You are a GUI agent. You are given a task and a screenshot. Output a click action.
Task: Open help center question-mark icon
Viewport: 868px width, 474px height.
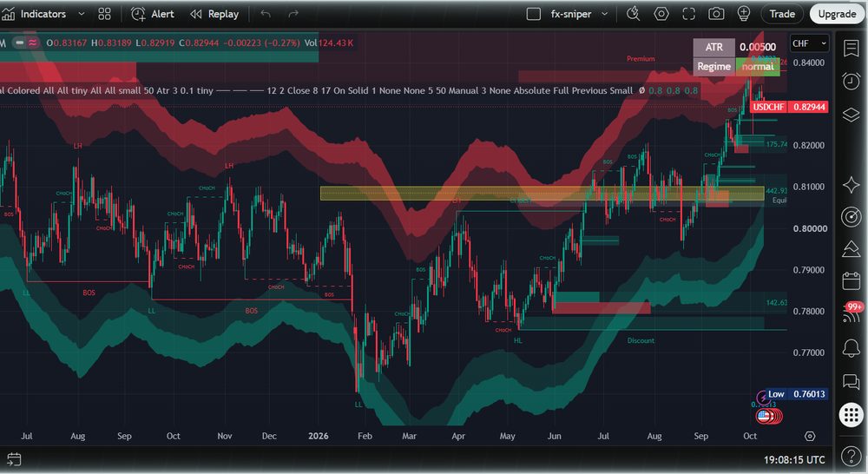[851, 457]
